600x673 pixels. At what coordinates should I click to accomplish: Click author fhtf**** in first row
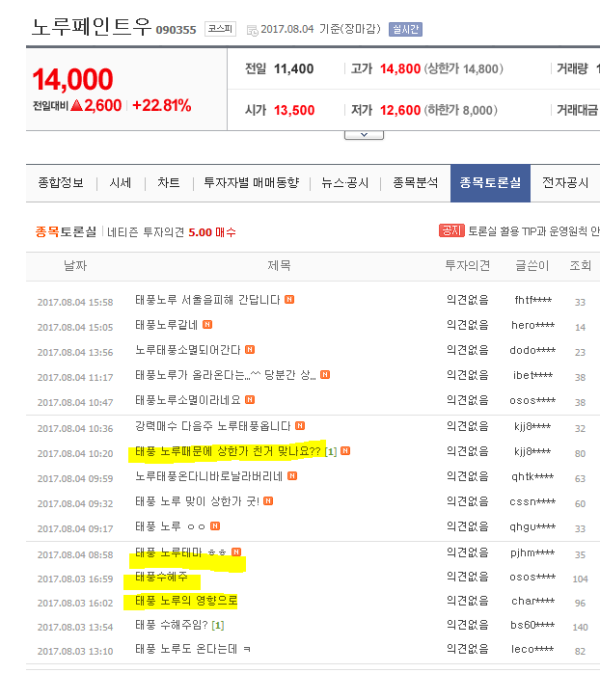[x=533, y=300]
